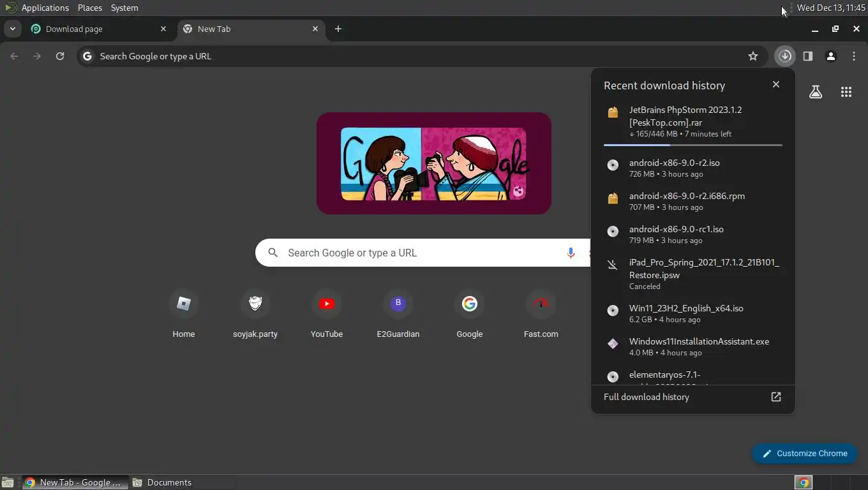Close the Recent download history popup
This screenshot has height=490, width=868.
[x=776, y=84]
